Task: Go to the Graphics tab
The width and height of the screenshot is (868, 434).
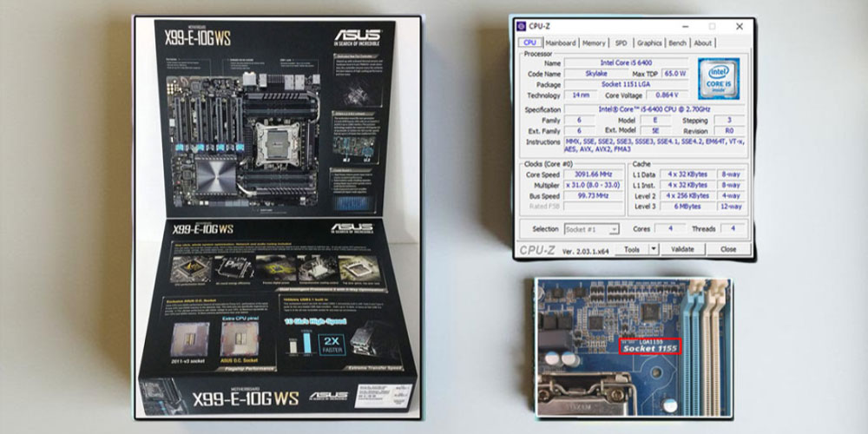Action: click(649, 43)
